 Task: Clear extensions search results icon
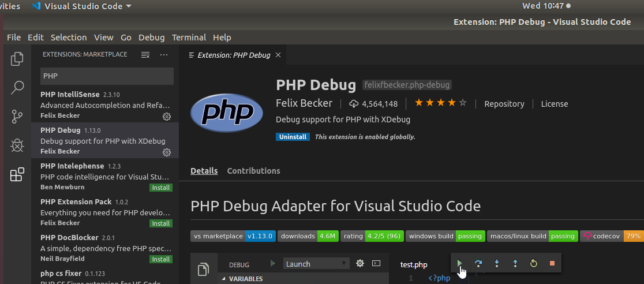pyautogui.click(x=145, y=55)
